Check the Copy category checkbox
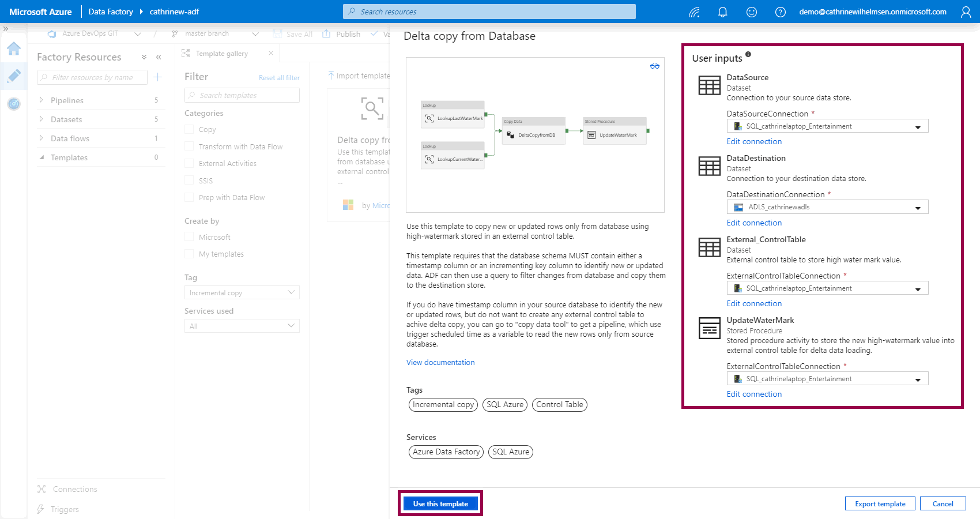This screenshot has height=519, width=980. [189, 130]
